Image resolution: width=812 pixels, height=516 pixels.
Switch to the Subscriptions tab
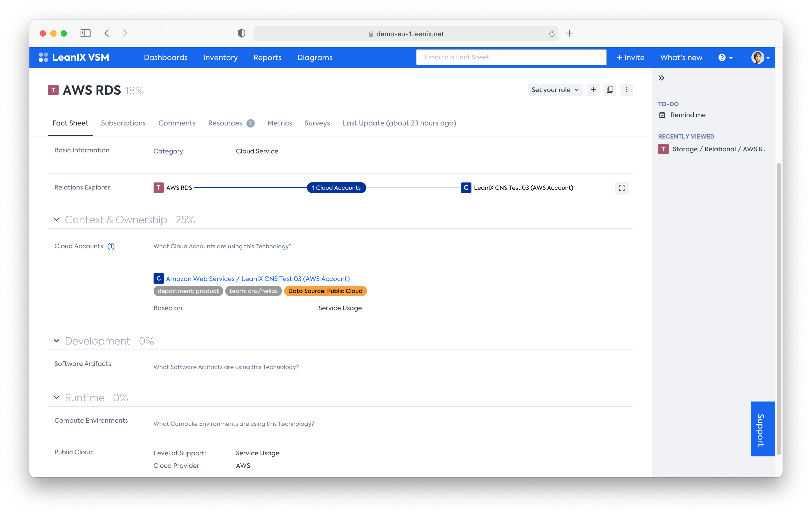(x=123, y=123)
